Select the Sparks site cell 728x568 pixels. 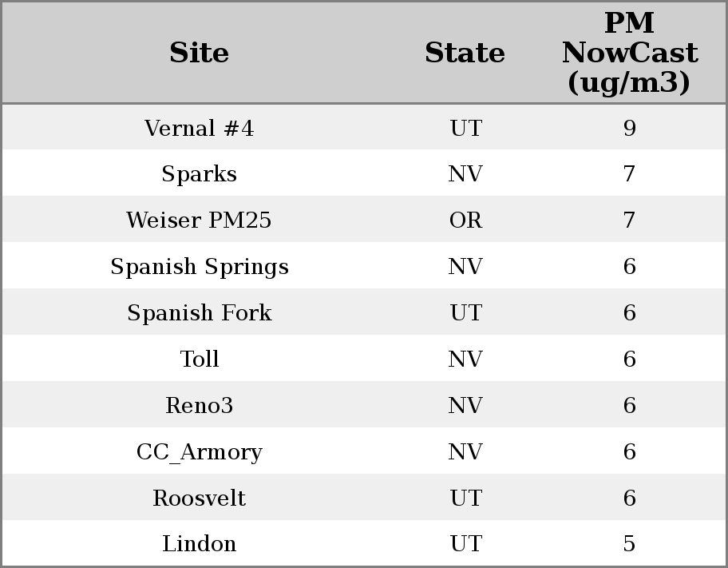tap(199, 174)
